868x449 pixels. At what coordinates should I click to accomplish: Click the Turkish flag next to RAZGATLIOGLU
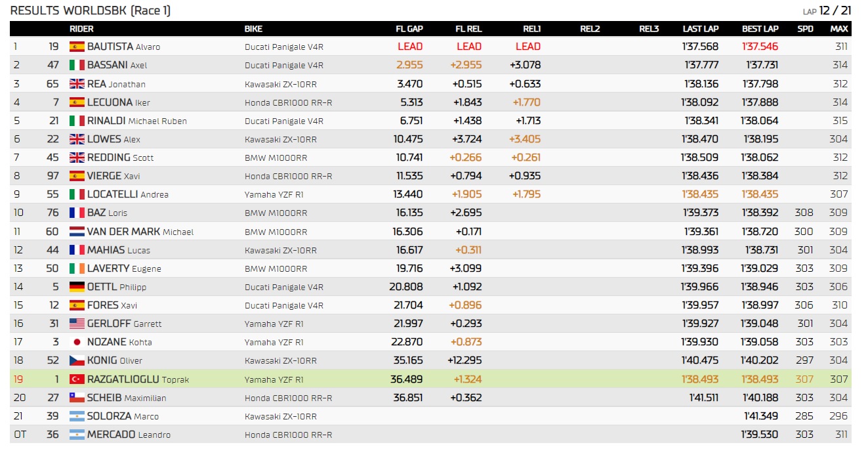pyautogui.click(x=77, y=379)
